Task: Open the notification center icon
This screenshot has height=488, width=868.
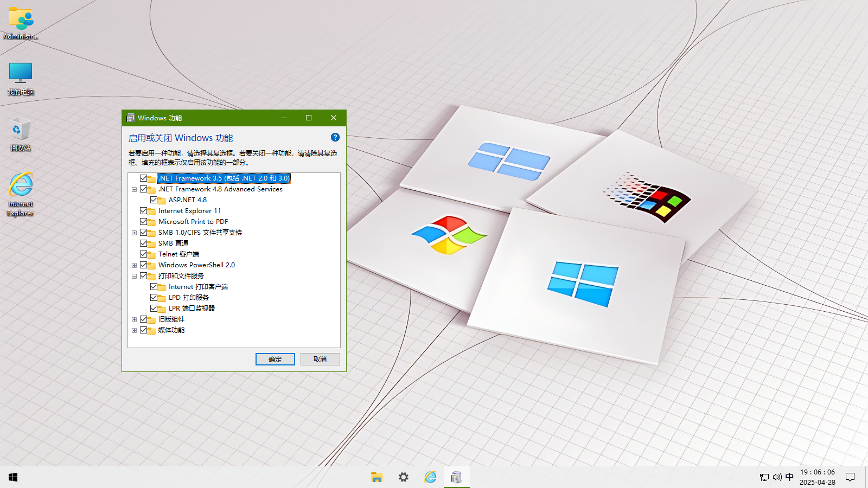Action: tap(850, 477)
